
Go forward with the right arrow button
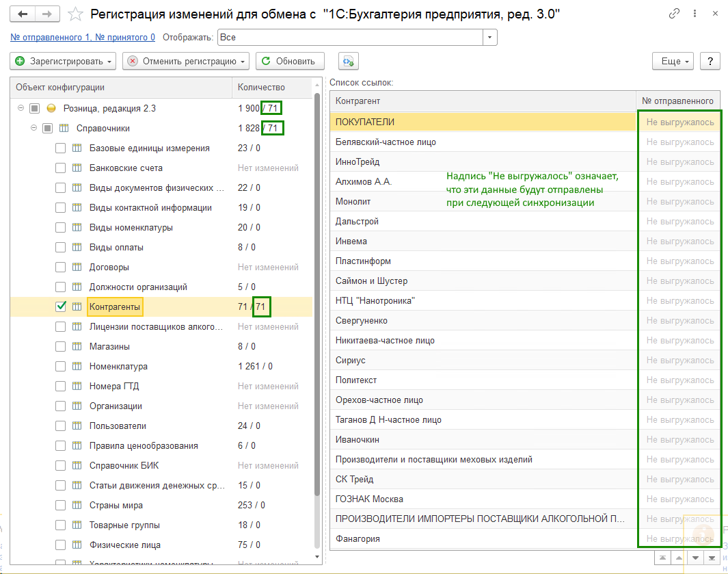point(47,14)
